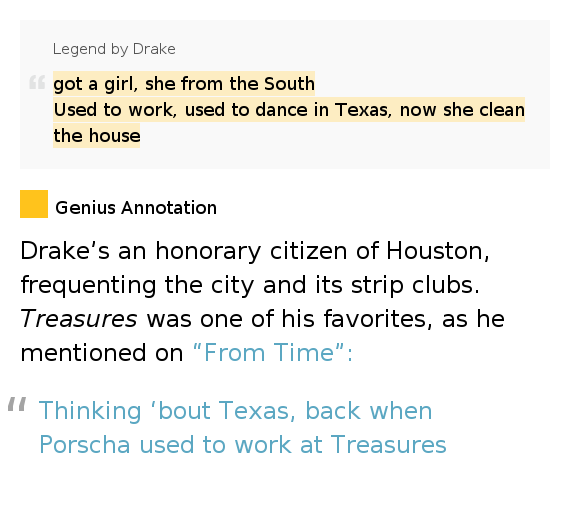
Task: Click the italic word "Treasures" in annotation
Action: 79,319
